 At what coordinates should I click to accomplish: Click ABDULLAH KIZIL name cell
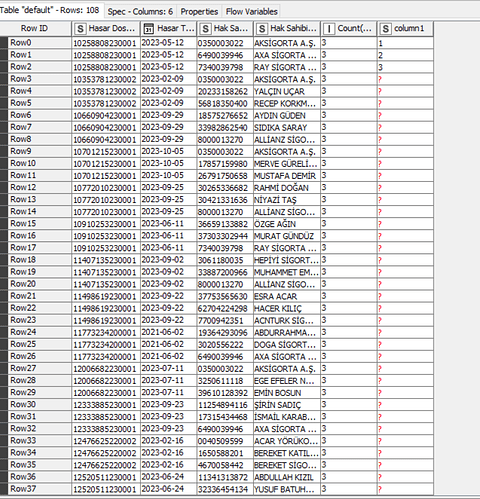click(287, 477)
